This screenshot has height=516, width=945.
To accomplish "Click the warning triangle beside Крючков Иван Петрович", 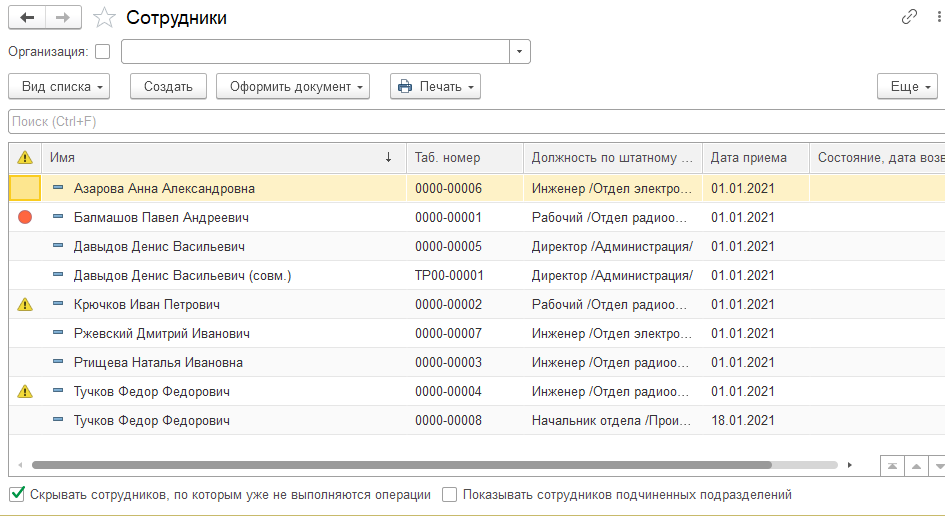I will [25, 304].
